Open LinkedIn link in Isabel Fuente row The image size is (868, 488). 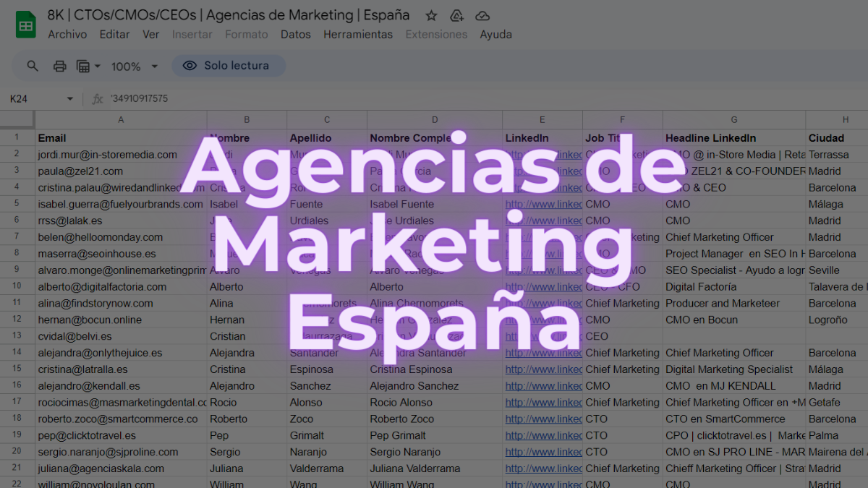[543, 204]
